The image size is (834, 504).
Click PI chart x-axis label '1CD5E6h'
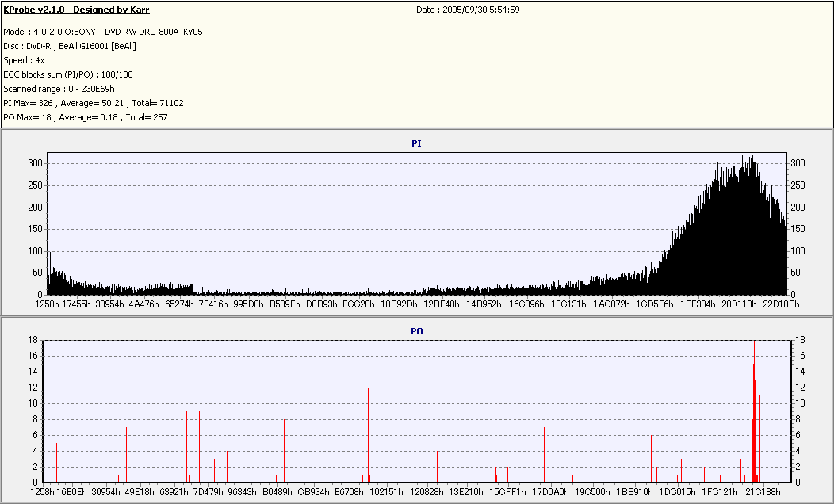[x=655, y=304]
